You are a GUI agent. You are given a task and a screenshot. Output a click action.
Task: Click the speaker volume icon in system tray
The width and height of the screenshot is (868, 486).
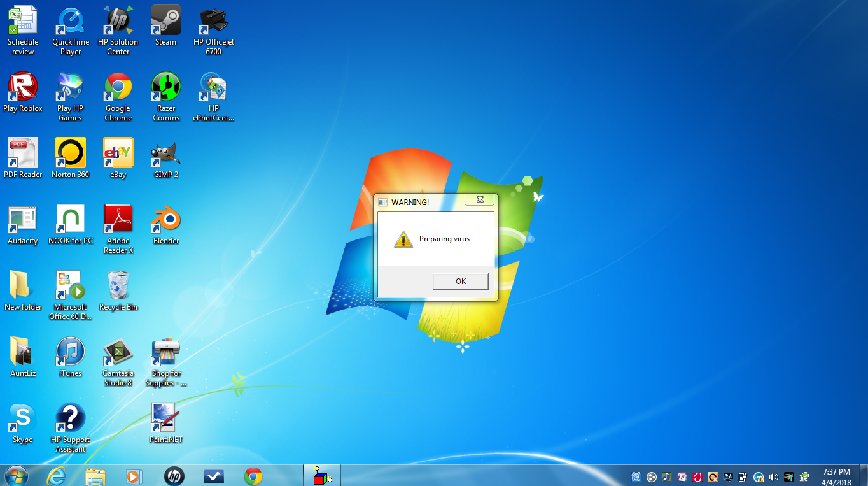coord(774,476)
